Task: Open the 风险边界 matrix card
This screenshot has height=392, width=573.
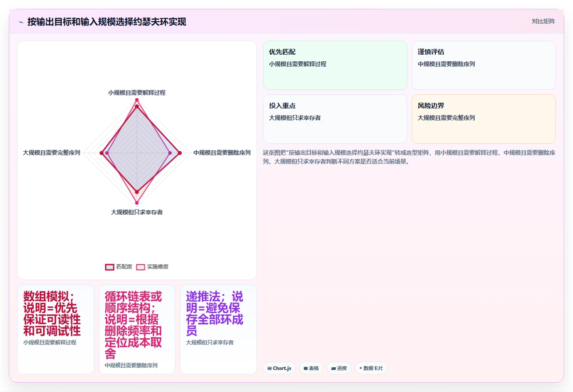Action: 484,119
